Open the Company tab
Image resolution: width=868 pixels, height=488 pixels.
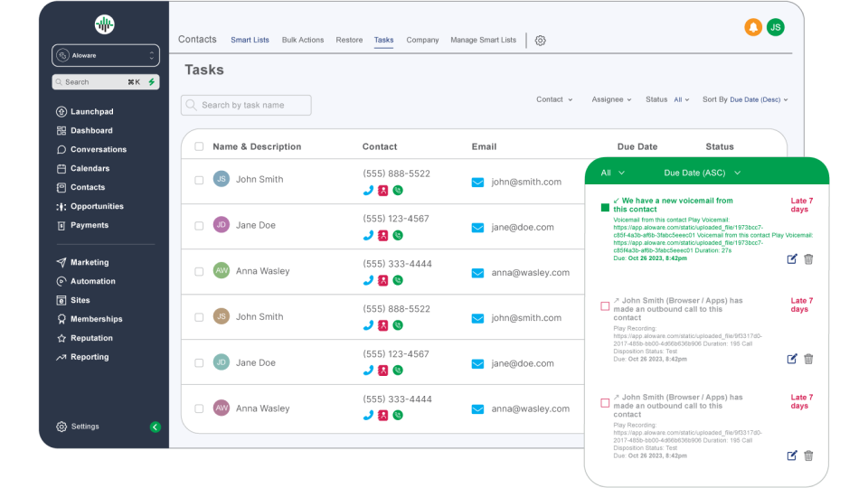422,40
